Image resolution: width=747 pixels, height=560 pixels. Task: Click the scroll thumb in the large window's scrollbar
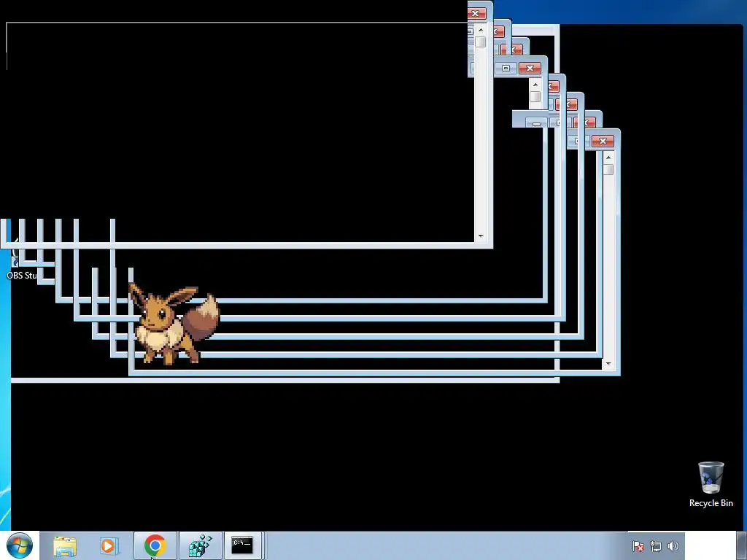[481, 42]
